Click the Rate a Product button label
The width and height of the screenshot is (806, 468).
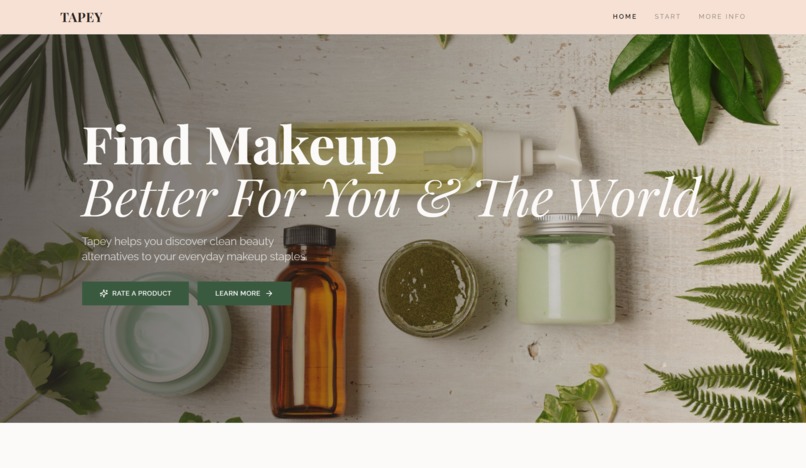coord(141,293)
